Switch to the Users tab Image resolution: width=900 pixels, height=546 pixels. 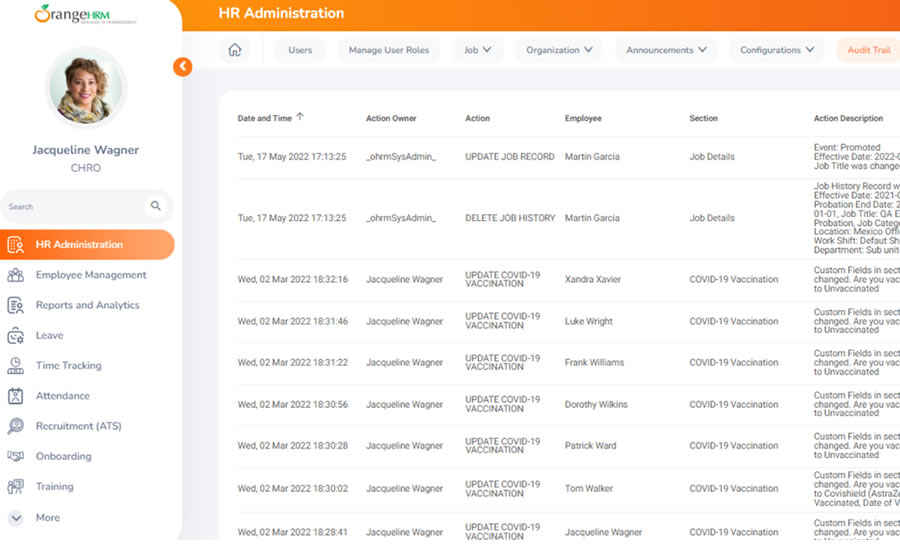tap(300, 50)
